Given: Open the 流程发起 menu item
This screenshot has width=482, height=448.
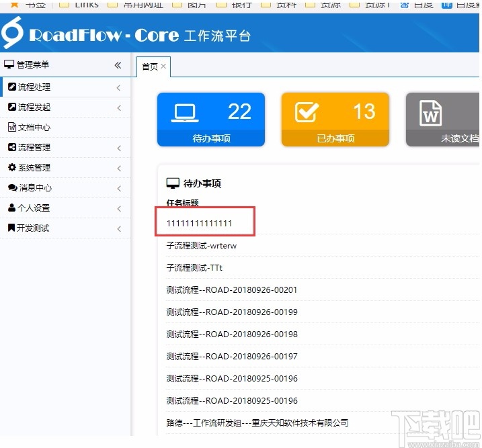Looking at the screenshot, I should point(65,107).
